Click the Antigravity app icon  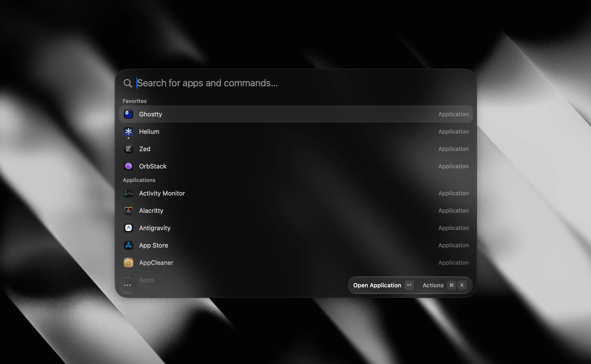click(x=128, y=228)
